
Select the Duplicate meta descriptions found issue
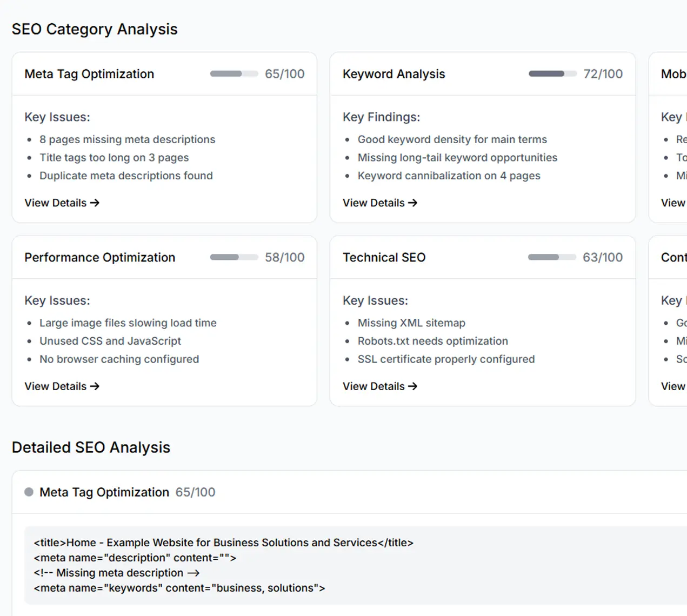click(x=126, y=175)
